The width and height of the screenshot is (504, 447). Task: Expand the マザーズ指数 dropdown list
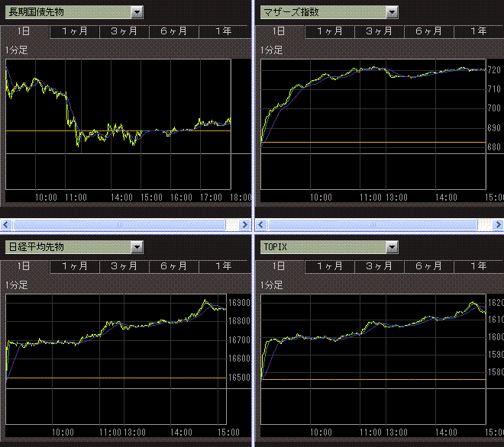391,12
